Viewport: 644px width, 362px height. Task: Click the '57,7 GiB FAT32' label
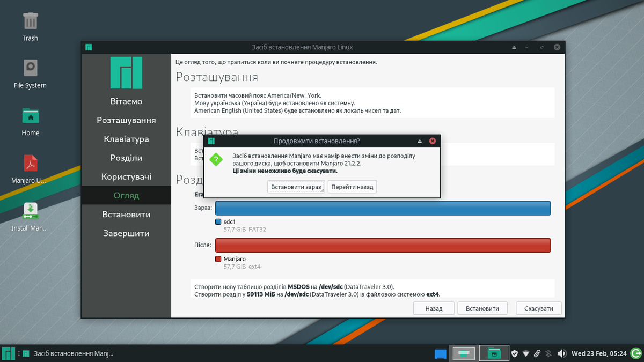(245, 230)
